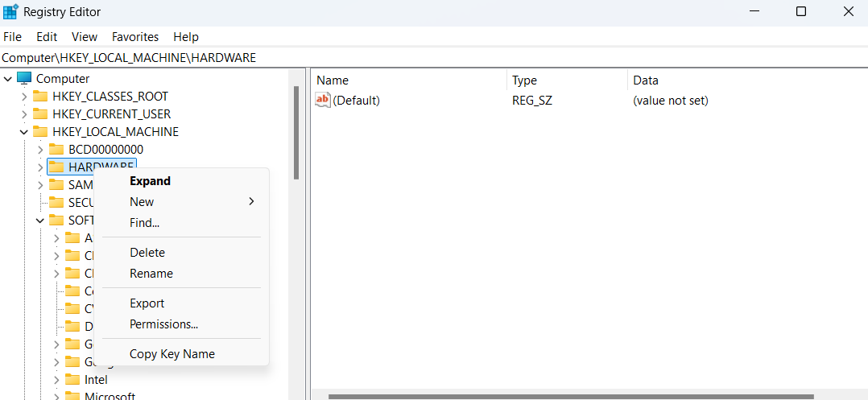Click the values pane horizontal scrollbar
868x400 pixels.
pos(571,396)
